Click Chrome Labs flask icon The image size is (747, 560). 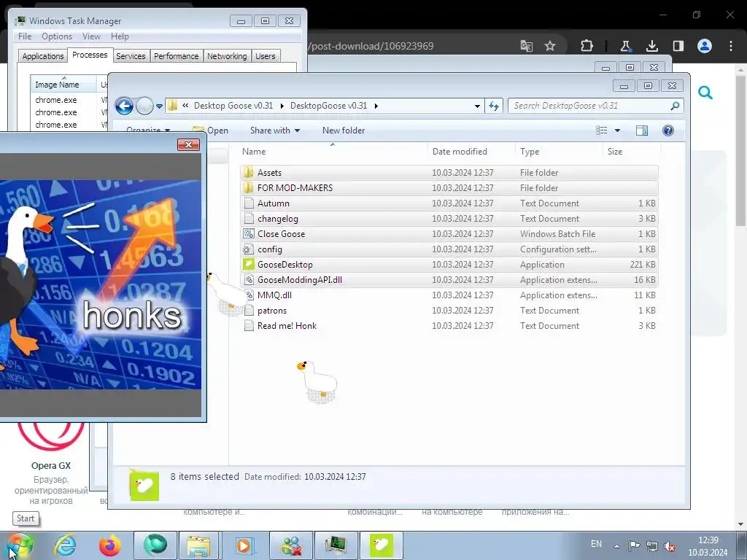click(625, 46)
